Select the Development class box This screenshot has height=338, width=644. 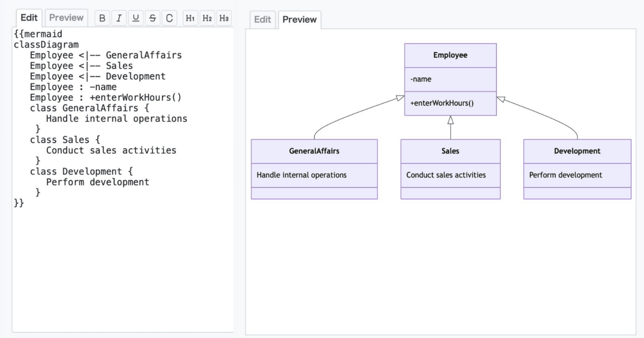click(577, 151)
